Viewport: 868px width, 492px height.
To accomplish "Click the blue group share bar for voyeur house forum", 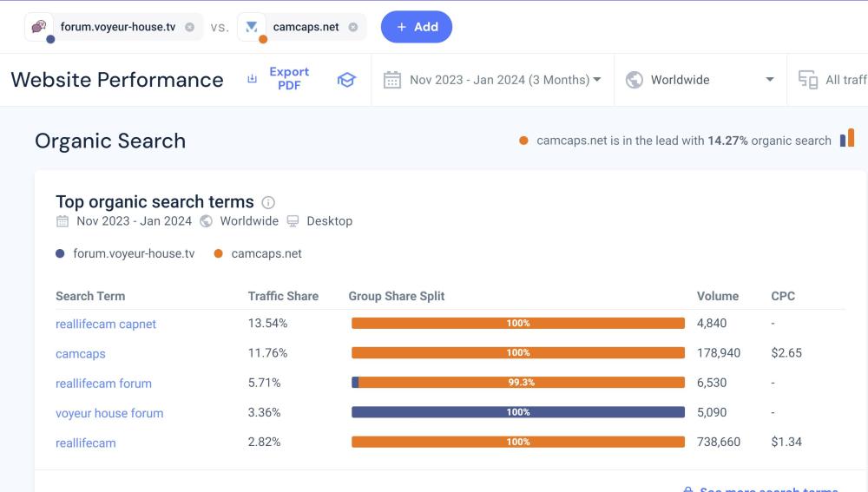I will 517,412.
